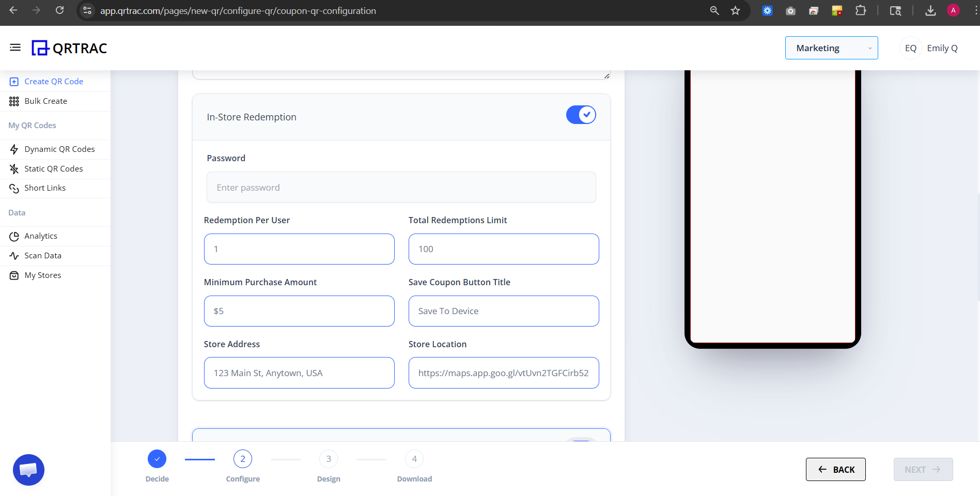
Task: Select Create QR Code in the sidebar
Action: (x=54, y=81)
